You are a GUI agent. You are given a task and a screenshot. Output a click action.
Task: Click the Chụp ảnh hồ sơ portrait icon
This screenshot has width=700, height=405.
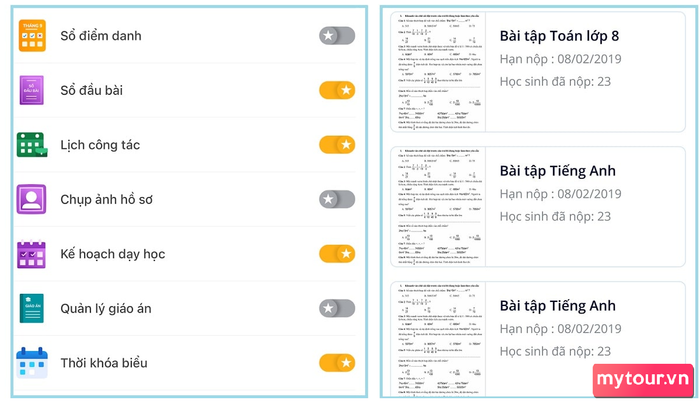pyautogui.click(x=32, y=199)
